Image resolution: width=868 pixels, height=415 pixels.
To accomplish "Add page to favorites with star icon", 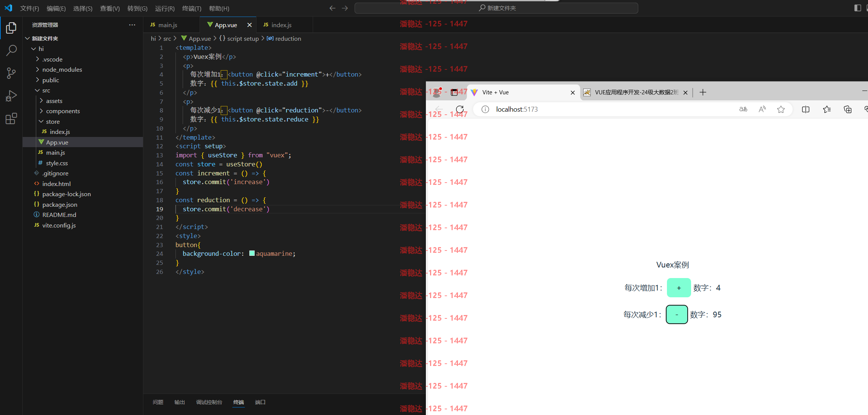I will tap(781, 109).
